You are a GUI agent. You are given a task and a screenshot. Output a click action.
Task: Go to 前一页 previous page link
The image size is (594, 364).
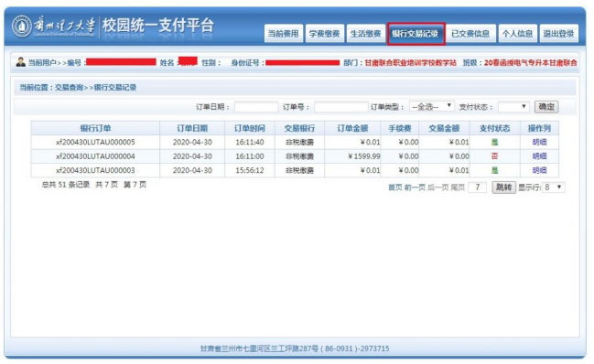[415, 187]
